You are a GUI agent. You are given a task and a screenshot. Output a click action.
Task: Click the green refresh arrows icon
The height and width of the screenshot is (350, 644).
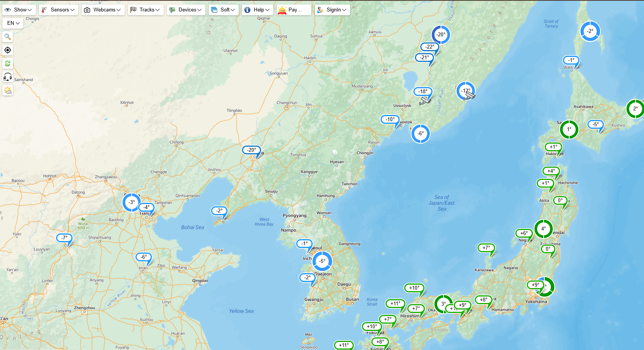[8, 63]
